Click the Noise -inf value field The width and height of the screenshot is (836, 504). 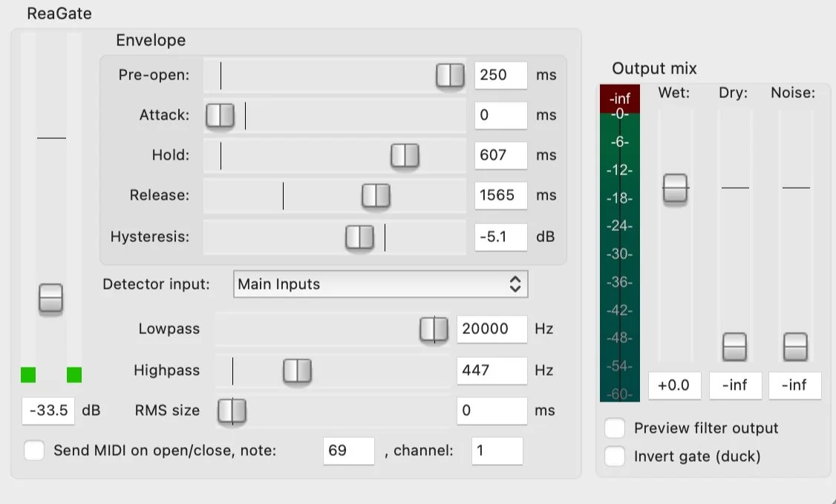pos(795,385)
